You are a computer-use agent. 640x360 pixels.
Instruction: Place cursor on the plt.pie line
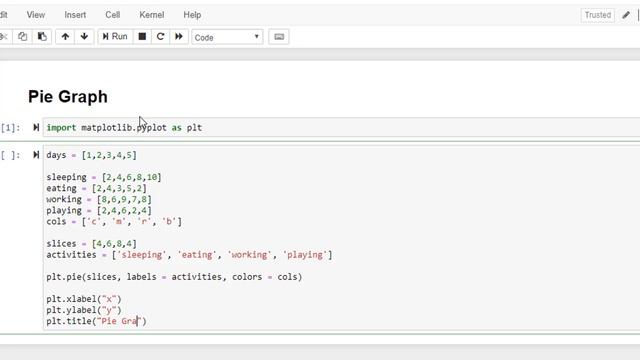174,277
